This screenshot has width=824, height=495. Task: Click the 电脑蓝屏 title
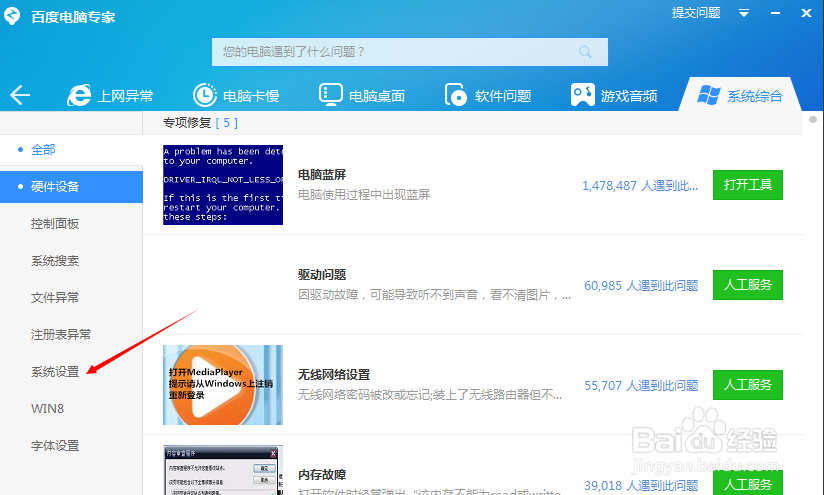click(322, 174)
